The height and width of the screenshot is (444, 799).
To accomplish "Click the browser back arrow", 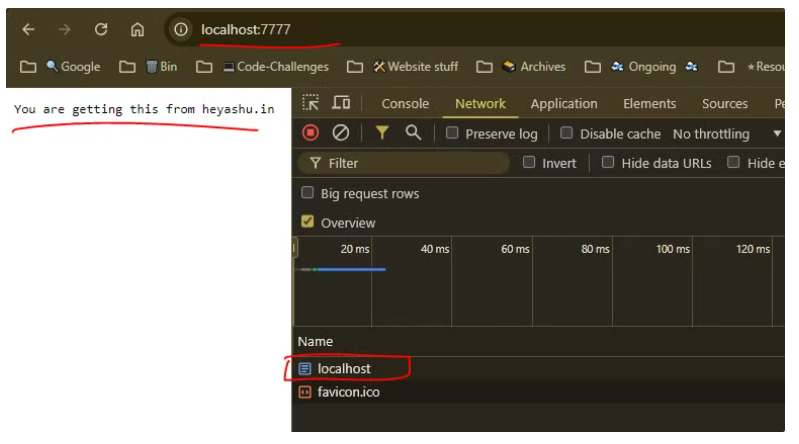I will click(28, 30).
